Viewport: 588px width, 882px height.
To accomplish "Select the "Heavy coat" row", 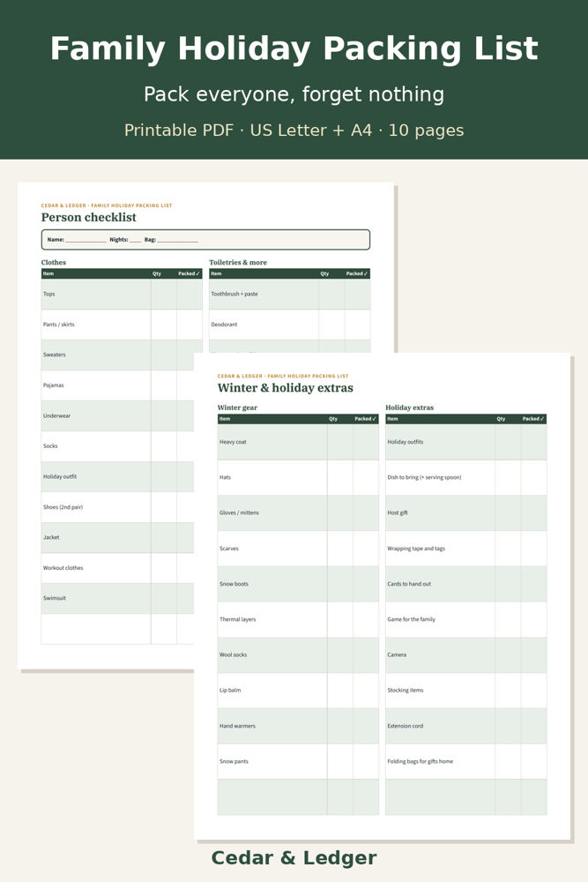I will click(x=298, y=442).
